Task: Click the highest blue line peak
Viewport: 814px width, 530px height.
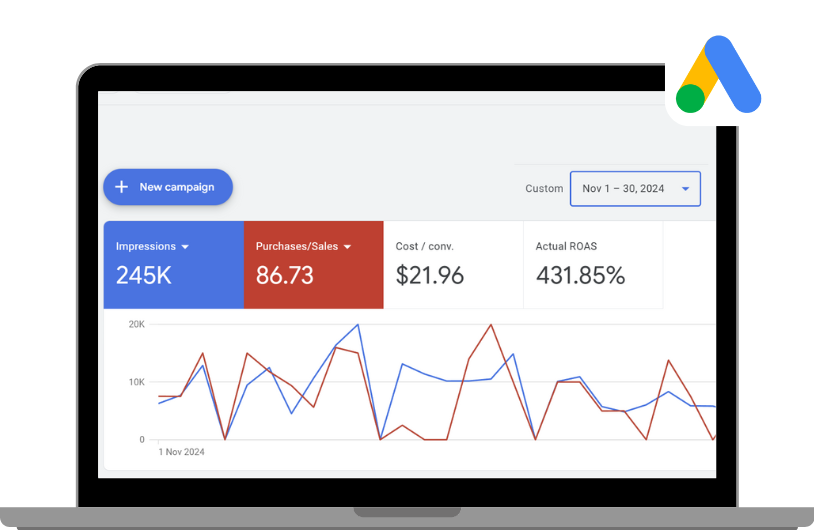Action: 358,325
